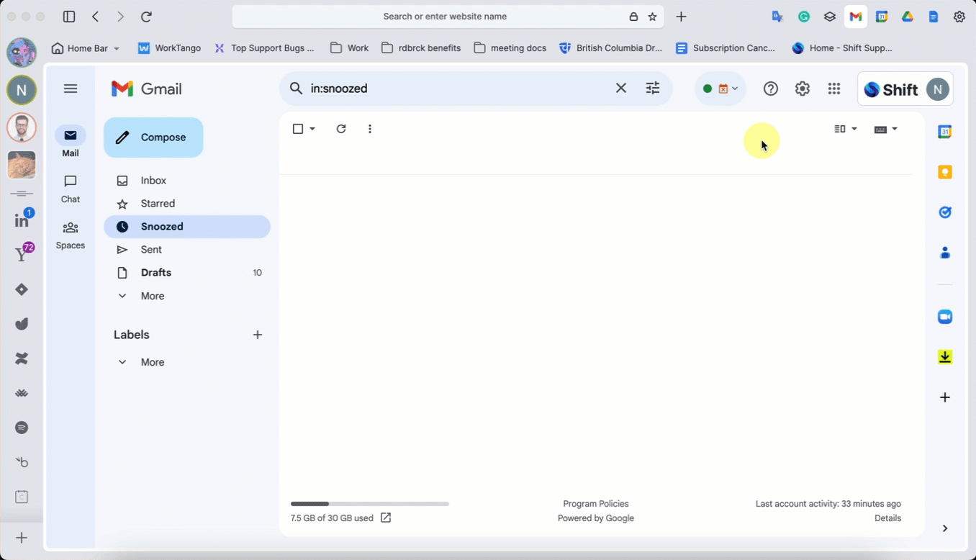Image resolution: width=976 pixels, height=560 pixels.
Task: Bookmark page with star icon
Action: click(653, 17)
